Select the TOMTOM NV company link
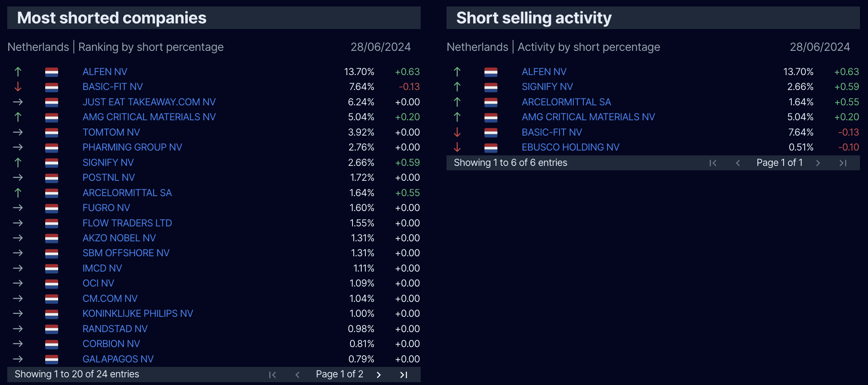The width and height of the screenshot is (868, 385). 111,132
